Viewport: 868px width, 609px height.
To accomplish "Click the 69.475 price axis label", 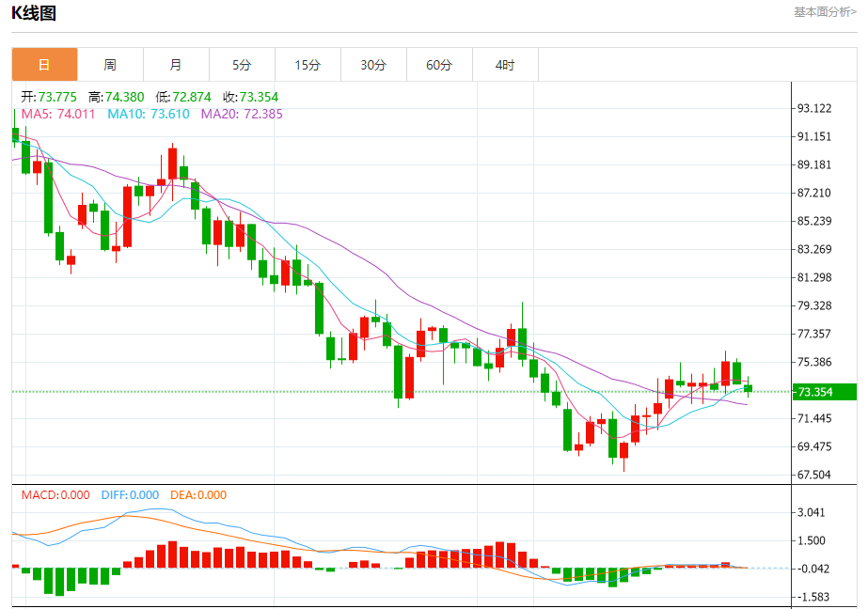I will click(814, 447).
